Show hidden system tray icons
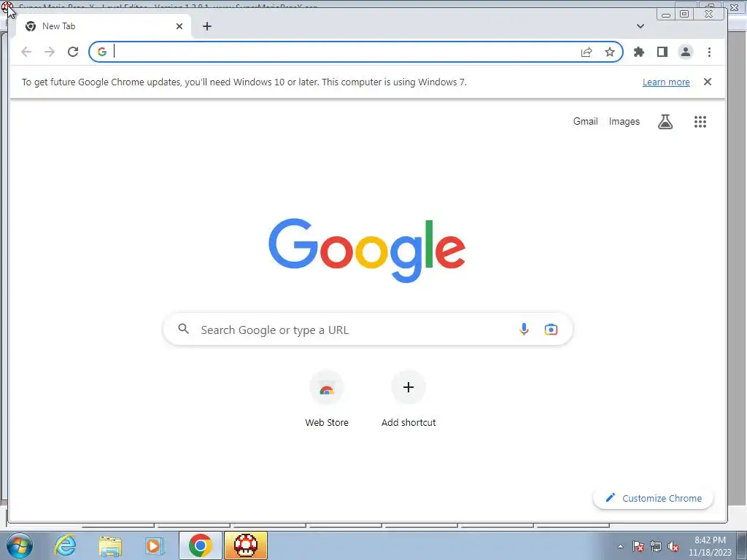The height and width of the screenshot is (560, 747). tap(620, 546)
